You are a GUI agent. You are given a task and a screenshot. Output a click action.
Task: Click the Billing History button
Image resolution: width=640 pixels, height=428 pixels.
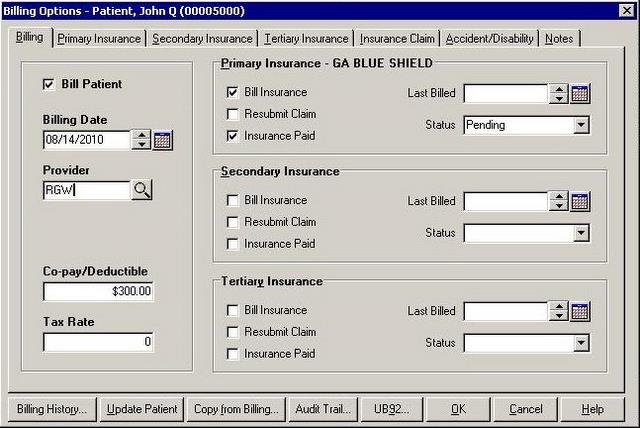pos(52,409)
